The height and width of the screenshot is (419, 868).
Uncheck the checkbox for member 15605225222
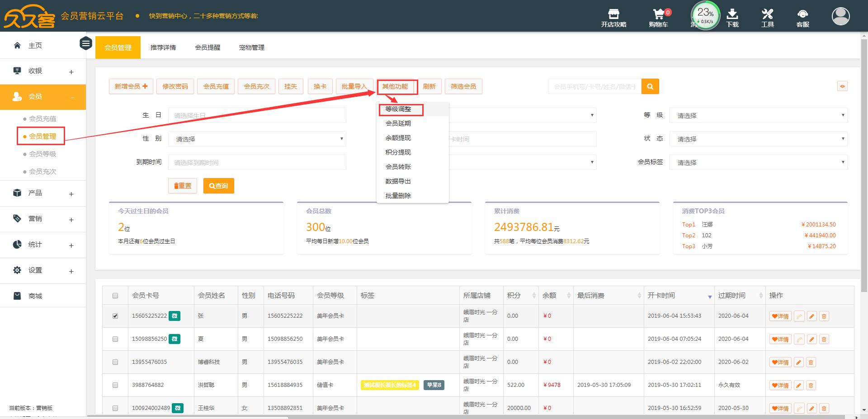[x=115, y=316]
